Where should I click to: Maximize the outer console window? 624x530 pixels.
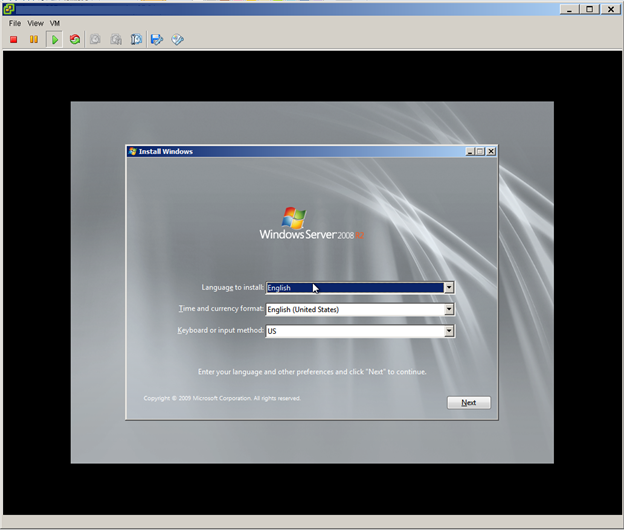[x=590, y=9]
